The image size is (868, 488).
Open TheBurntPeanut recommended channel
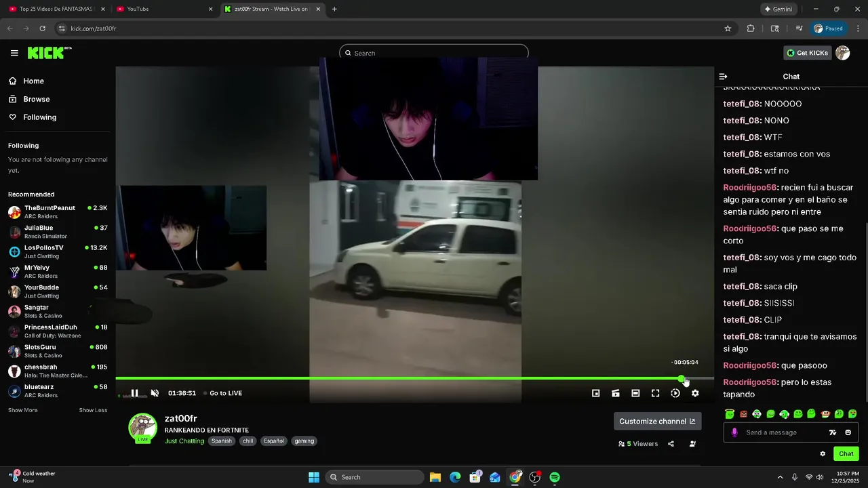(x=58, y=212)
